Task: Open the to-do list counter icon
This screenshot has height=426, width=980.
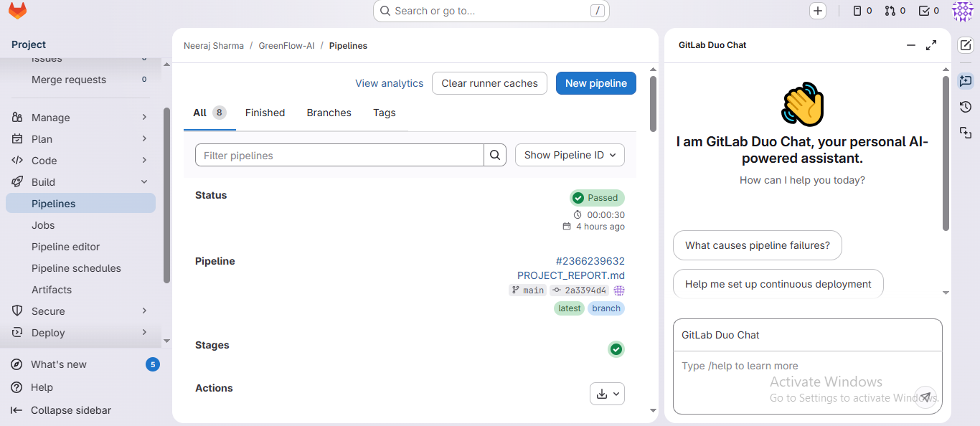Action: click(929, 11)
